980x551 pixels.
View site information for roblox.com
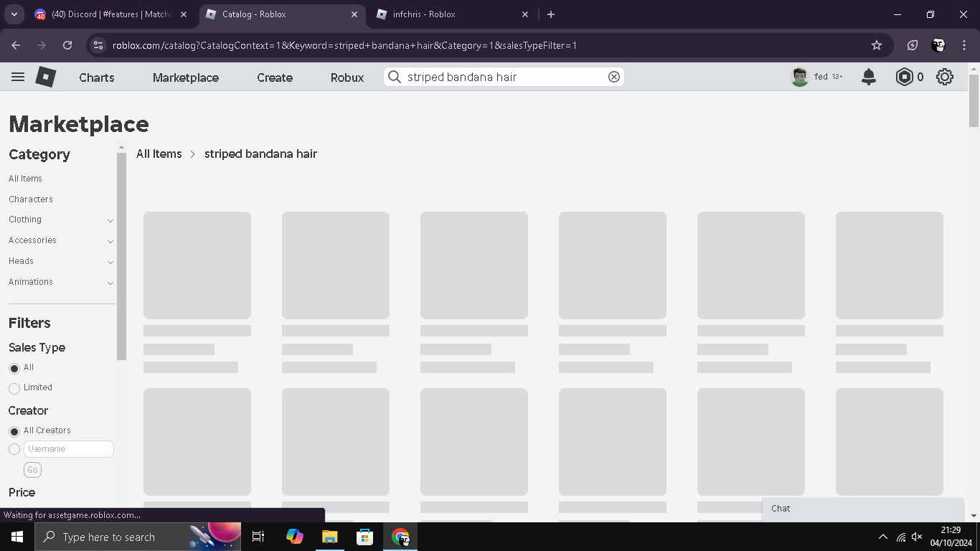click(98, 45)
